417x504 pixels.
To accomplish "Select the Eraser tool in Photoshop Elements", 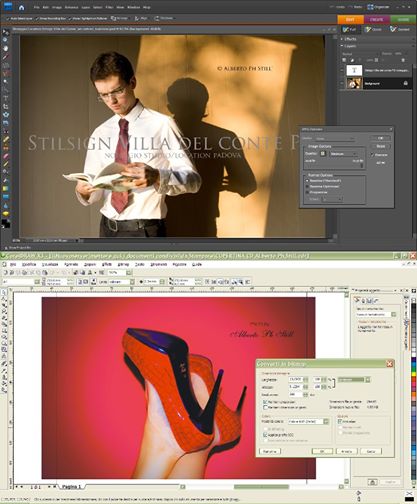I will point(6,156).
